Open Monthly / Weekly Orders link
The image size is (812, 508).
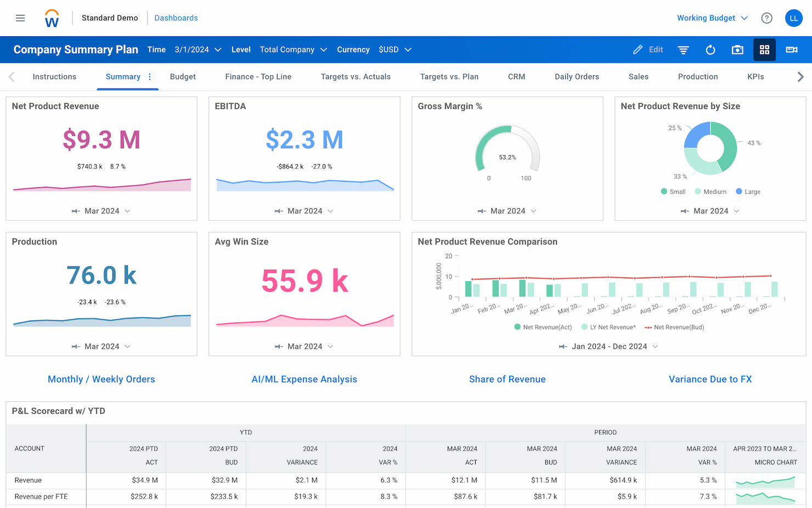(101, 379)
